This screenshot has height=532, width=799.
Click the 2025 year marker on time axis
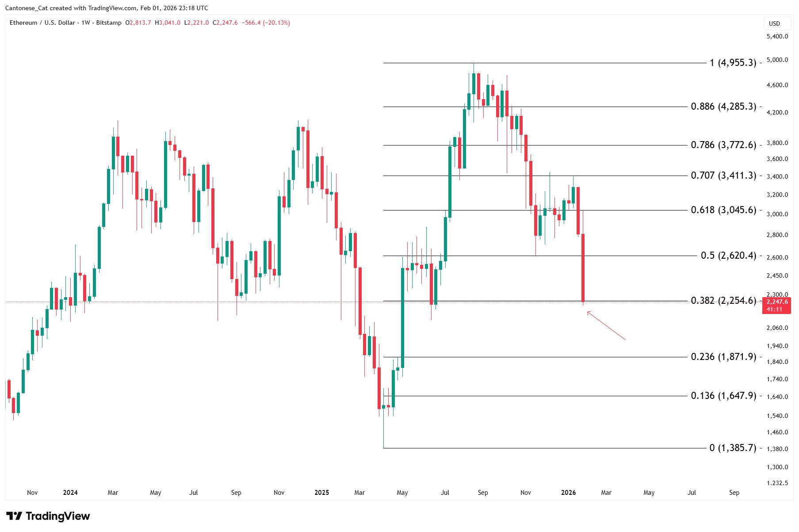321,493
